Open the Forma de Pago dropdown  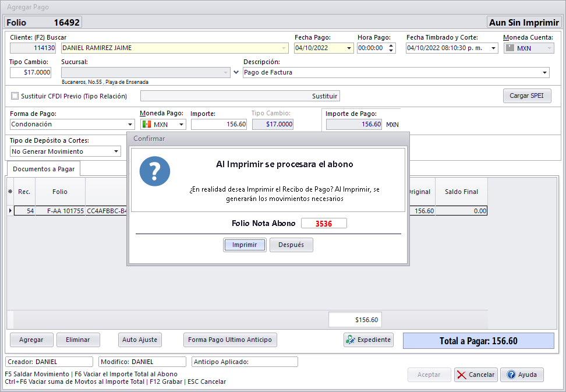(130, 124)
